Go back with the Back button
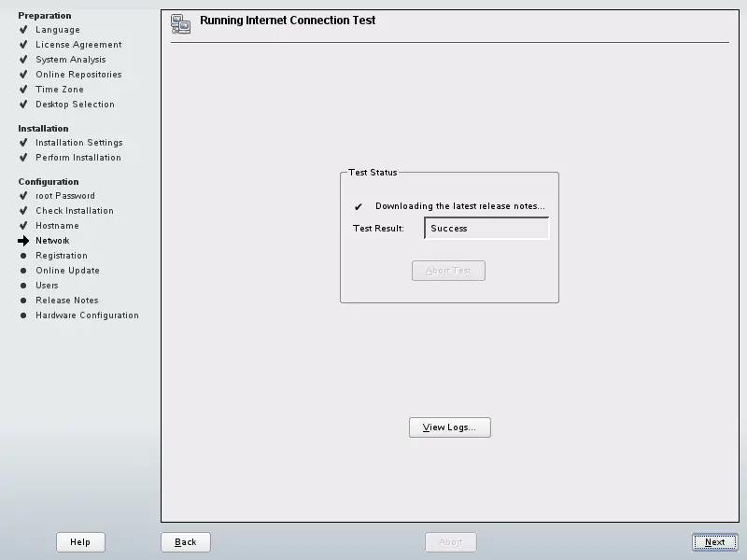 click(185, 542)
